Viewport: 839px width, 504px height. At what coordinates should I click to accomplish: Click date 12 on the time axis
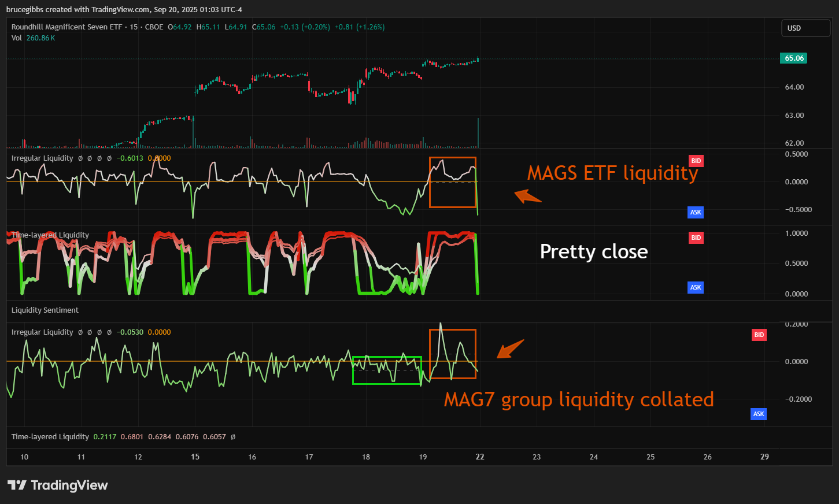click(138, 457)
